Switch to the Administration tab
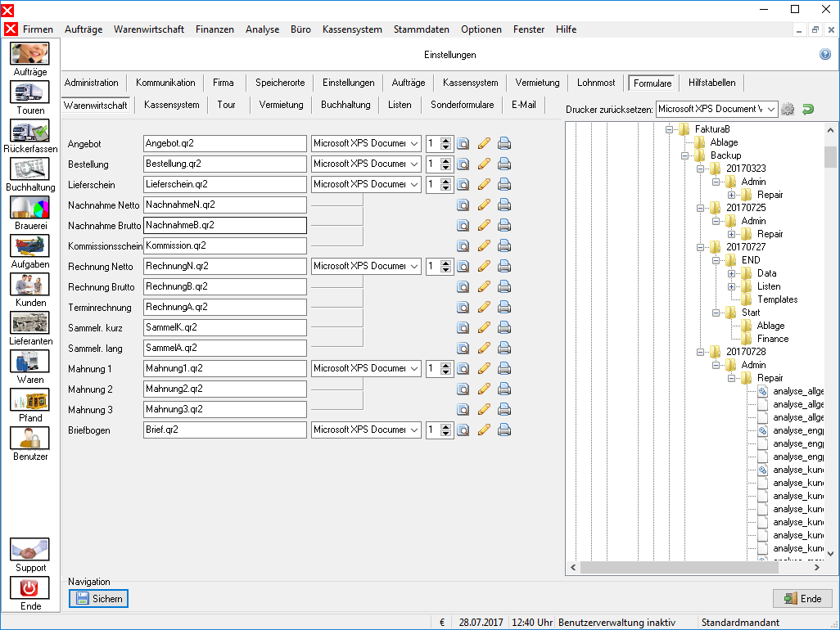Screen dimensions: 840x630 point(92,83)
